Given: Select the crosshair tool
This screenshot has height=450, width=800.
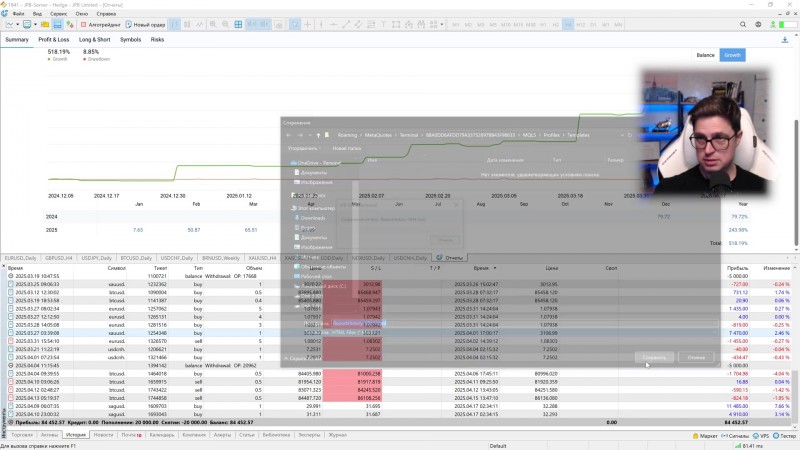Looking at the screenshot, I should [308, 24].
